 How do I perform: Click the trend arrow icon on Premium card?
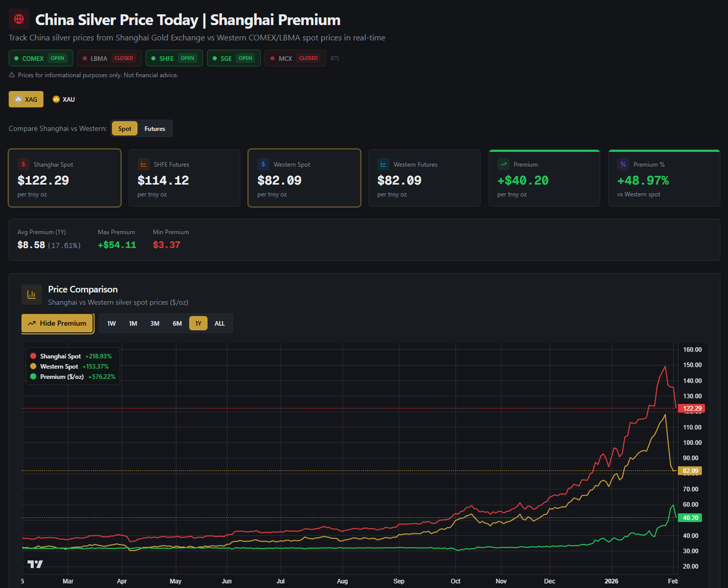pyautogui.click(x=504, y=164)
